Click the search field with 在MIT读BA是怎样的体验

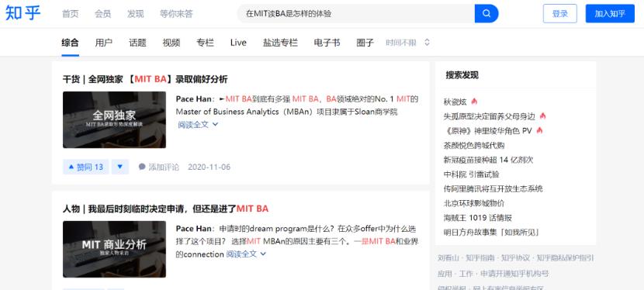coord(355,13)
